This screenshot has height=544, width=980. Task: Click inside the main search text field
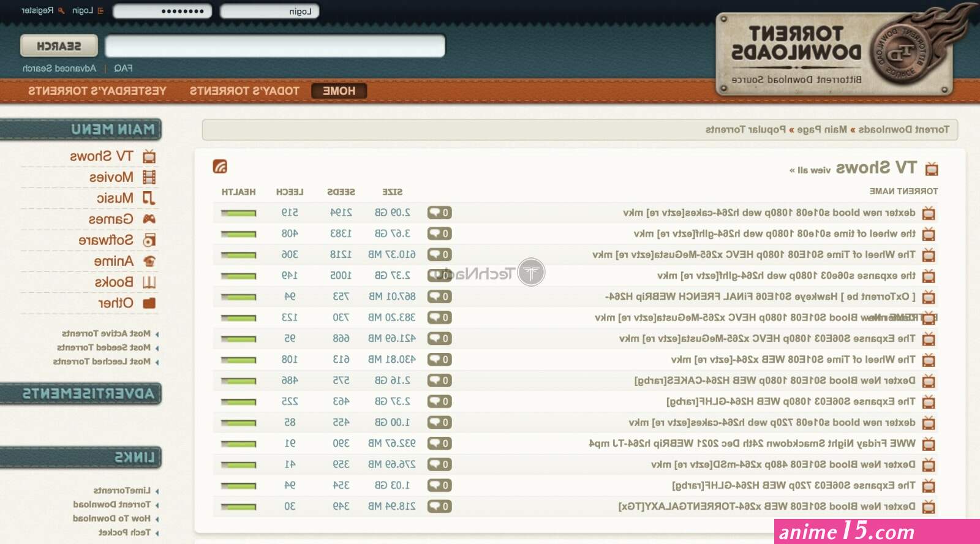(275, 46)
